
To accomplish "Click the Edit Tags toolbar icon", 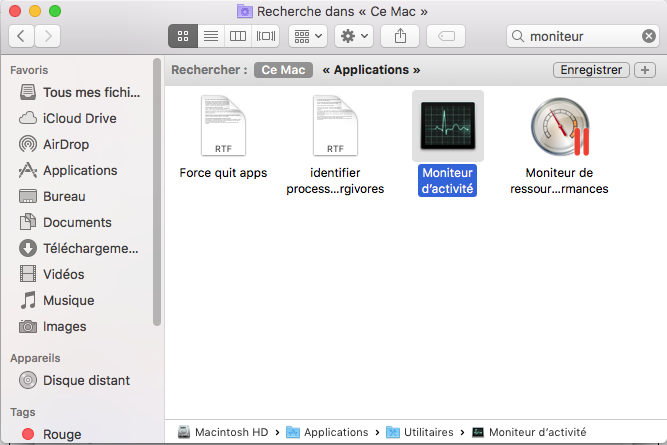I will pos(446,36).
